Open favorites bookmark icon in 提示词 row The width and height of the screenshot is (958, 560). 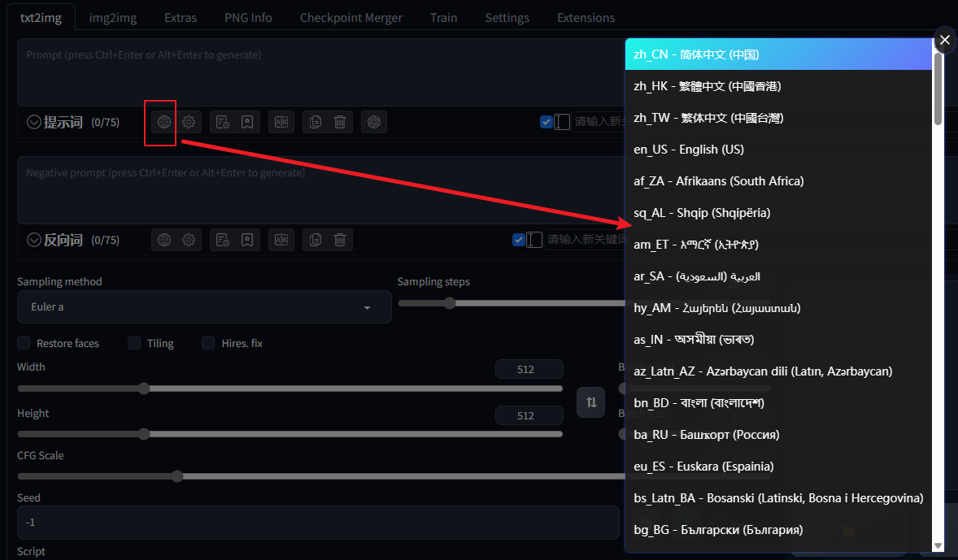coord(247,122)
